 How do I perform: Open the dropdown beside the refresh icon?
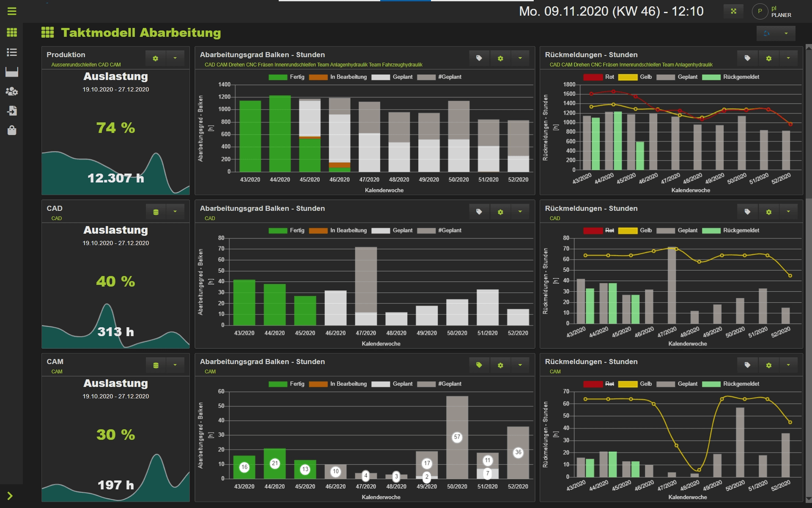786,33
